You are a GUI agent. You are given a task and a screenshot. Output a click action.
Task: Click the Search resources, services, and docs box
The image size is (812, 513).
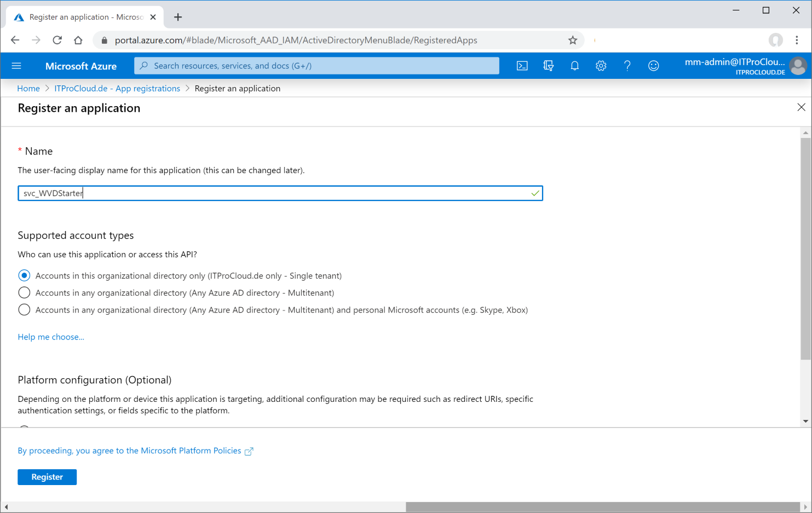[316, 66]
